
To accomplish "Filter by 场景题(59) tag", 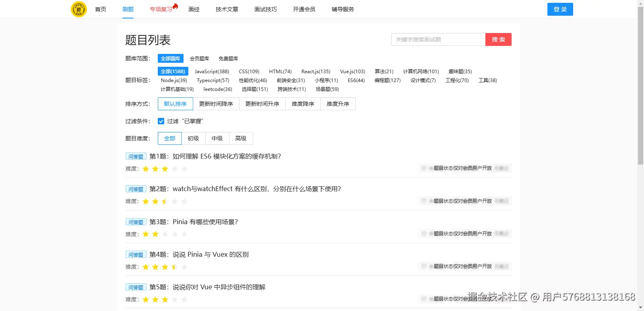I will pos(327,89).
